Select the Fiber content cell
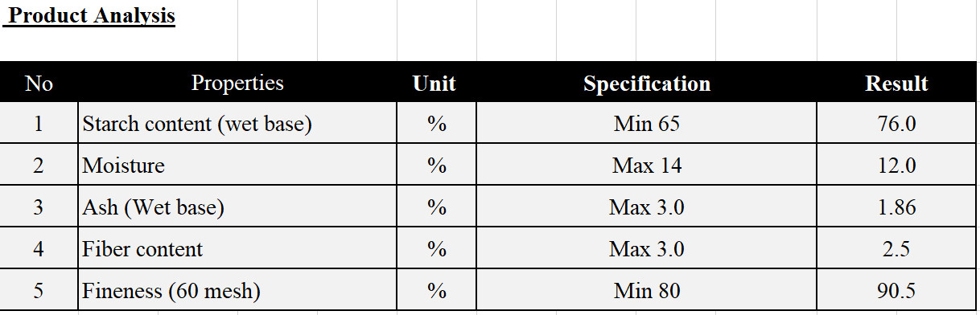 tap(237, 249)
